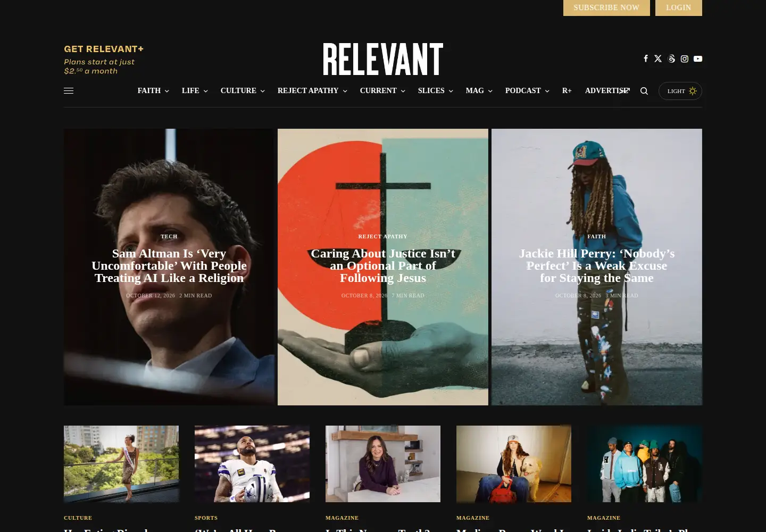Image resolution: width=766 pixels, height=532 pixels.
Task: Open the Sam Altman AI religion article
Action: click(169, 265)
